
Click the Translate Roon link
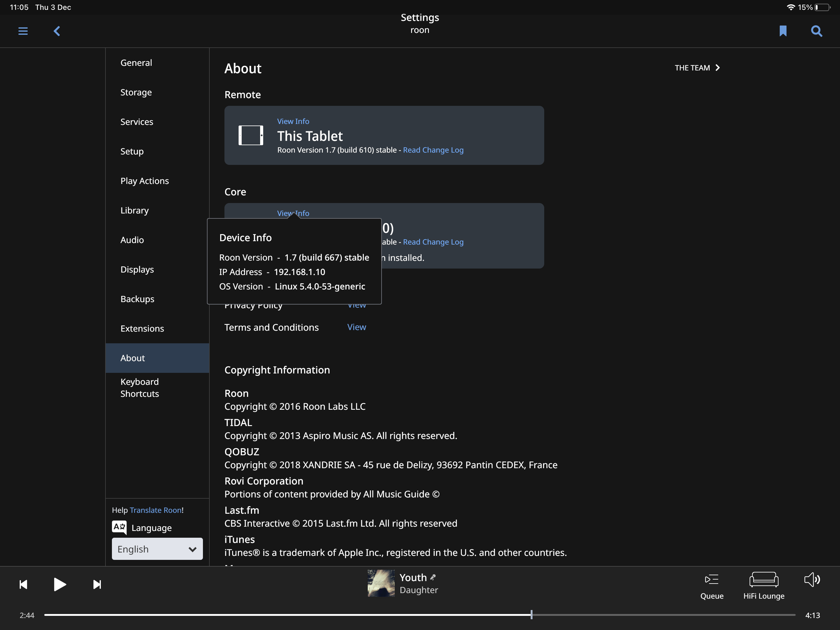pyautogui.click(x=156, y=510)
